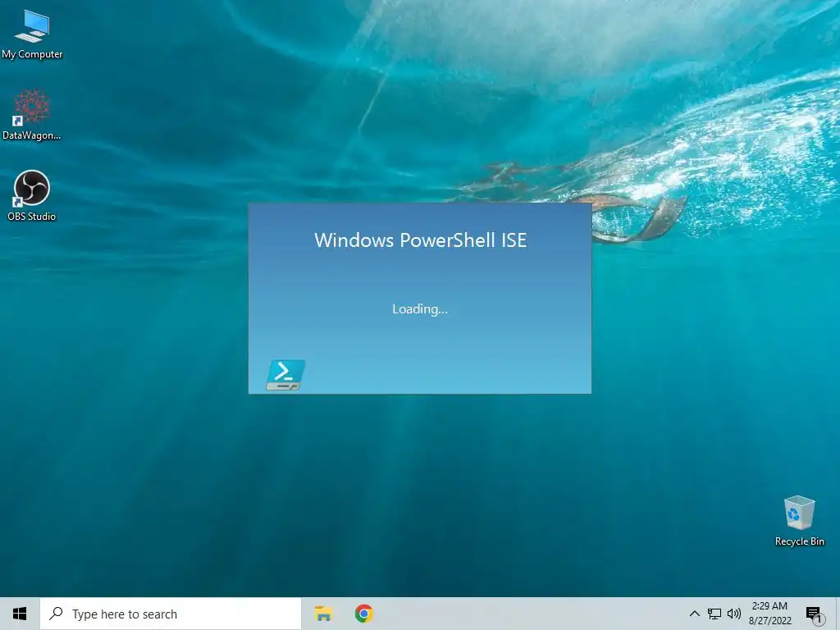
Task: Open the volume speaker tray icon
Action: (734, 614)
